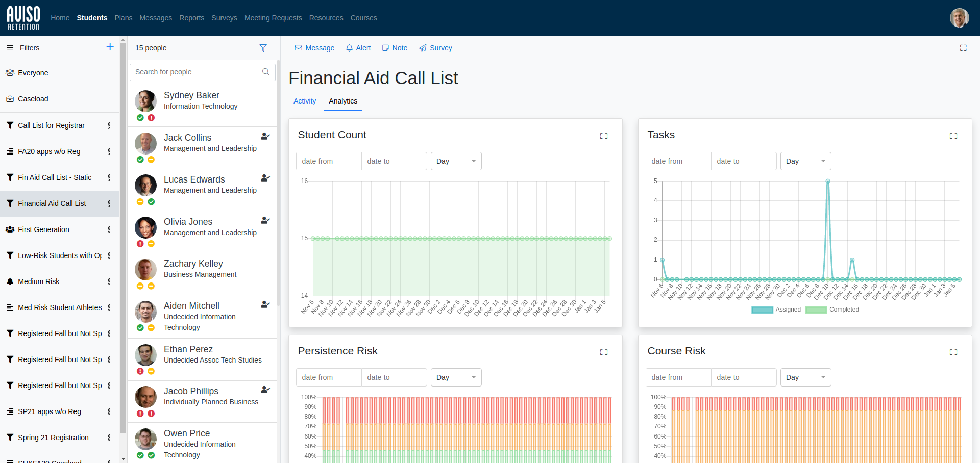Open Course Risk Day interval dropdown
Viewport: 980px width, 463px height.
(805, 377)
